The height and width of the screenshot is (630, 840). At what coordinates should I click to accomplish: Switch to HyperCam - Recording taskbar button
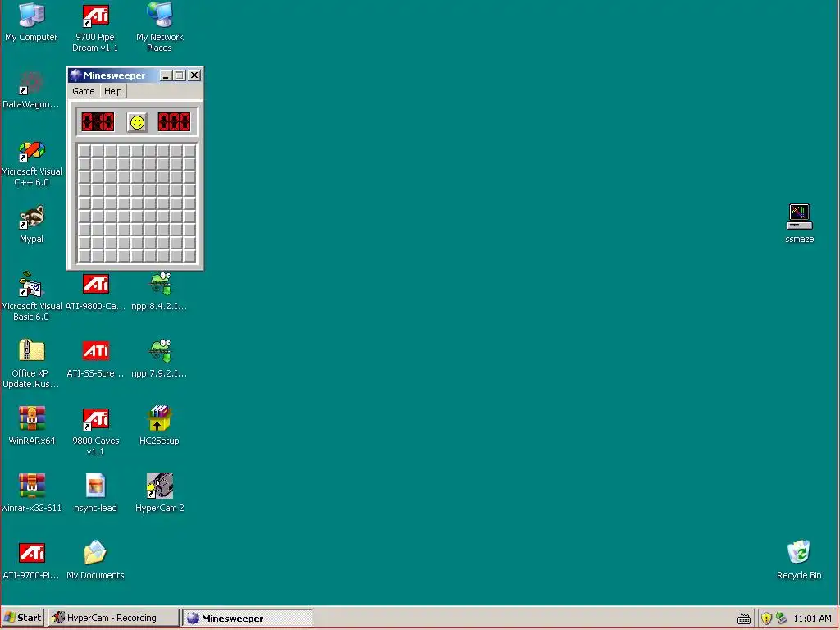[x=113, y=618]
